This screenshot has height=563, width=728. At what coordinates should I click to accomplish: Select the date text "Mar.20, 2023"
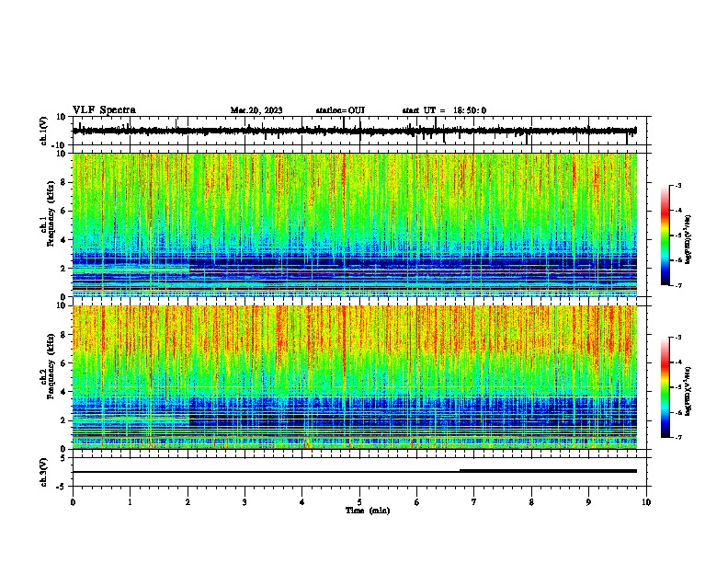click(x=256, y=110)
